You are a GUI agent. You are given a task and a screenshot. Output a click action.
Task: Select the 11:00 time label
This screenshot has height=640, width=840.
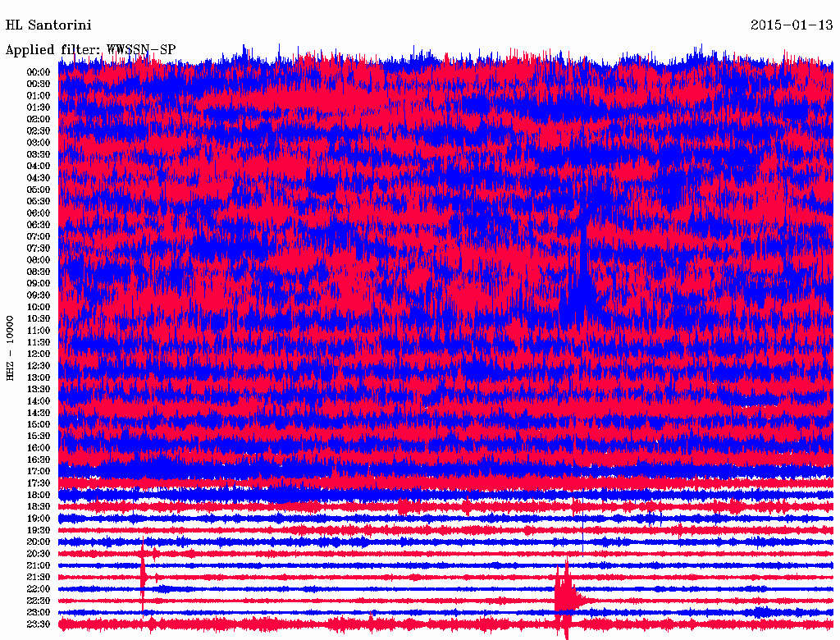(x=39, y=331)
